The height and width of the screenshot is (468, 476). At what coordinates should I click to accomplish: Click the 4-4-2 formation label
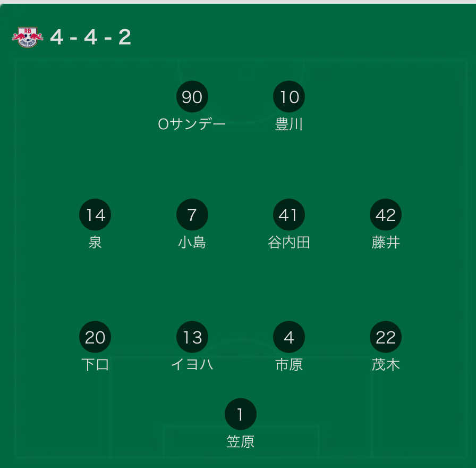pos(90,37)
